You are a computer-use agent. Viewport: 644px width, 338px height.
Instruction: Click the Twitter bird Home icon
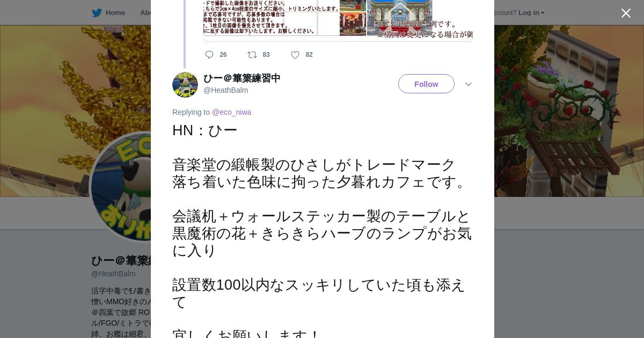pos(97,13)
